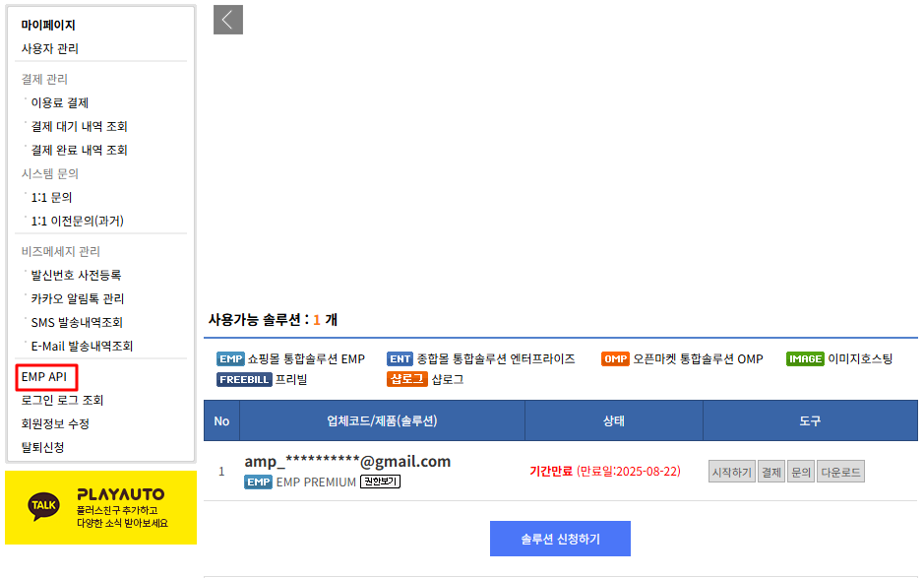The height and width of the screenshot is (578, 924).
Task: Select 1:1 문의 in sidebar
Action: click(51, 197)
